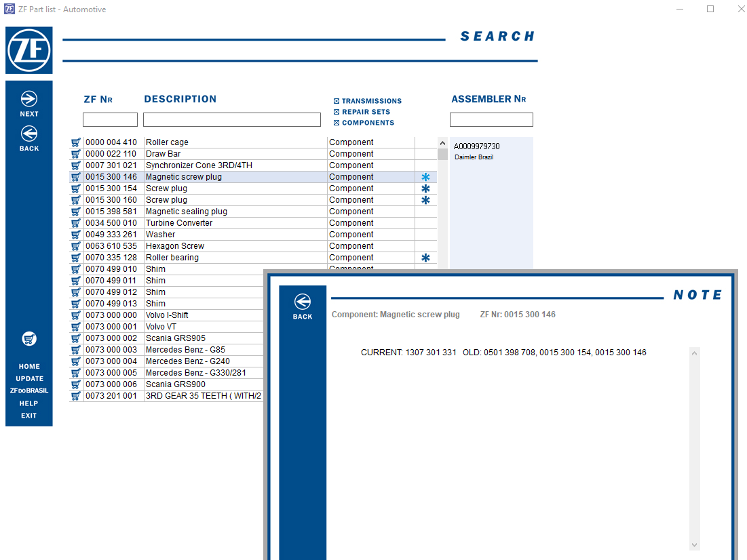Toggle the Components filter checkbox
The width and height of the screenshot is (747, 560).
[337, 123]
